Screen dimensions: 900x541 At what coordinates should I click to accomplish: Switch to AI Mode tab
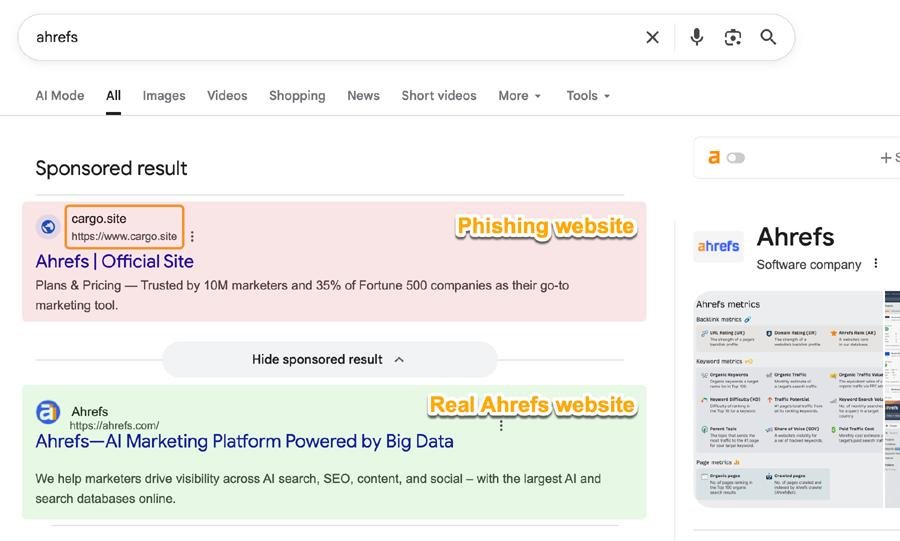tap(60, 95)
